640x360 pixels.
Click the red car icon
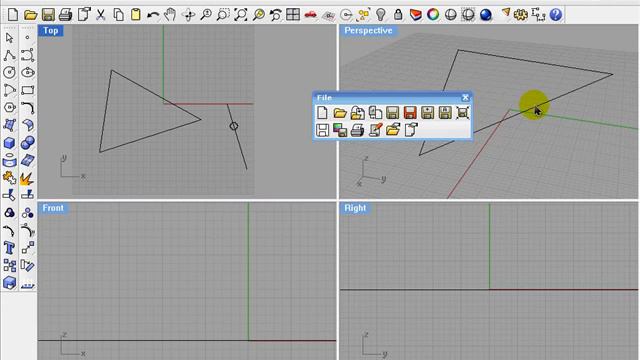pyautogui.click(x=311, y=15)
